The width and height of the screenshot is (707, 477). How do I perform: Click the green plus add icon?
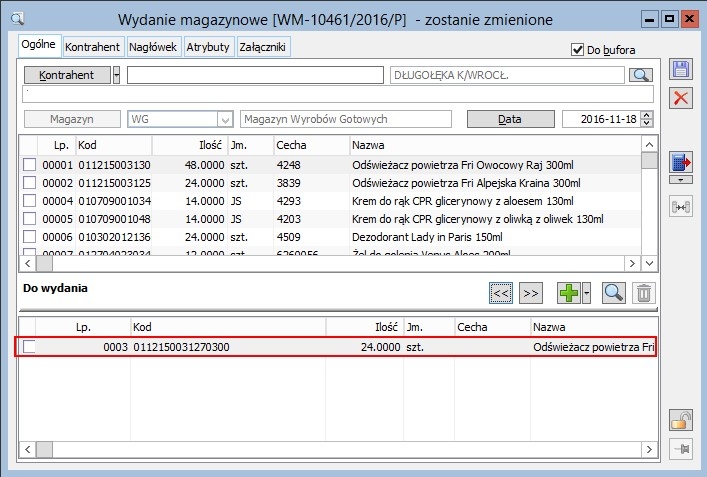pos(569,294)
